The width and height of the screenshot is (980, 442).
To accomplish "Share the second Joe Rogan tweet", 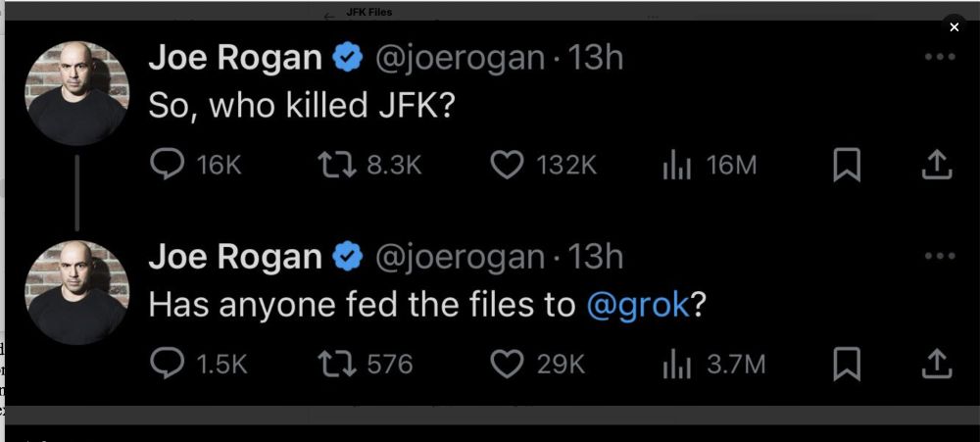I will click(x=937, y=364).
